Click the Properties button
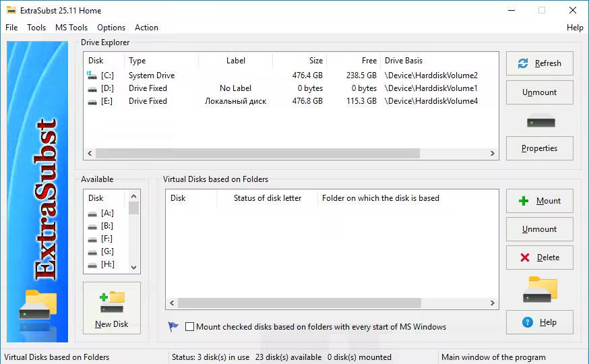 [x=539, y=148]
